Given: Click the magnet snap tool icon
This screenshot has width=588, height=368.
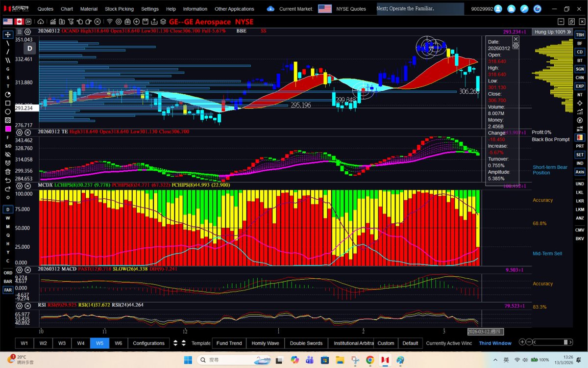Looking at the screenshot, I should pyautogui.click(x=8, y=162).
